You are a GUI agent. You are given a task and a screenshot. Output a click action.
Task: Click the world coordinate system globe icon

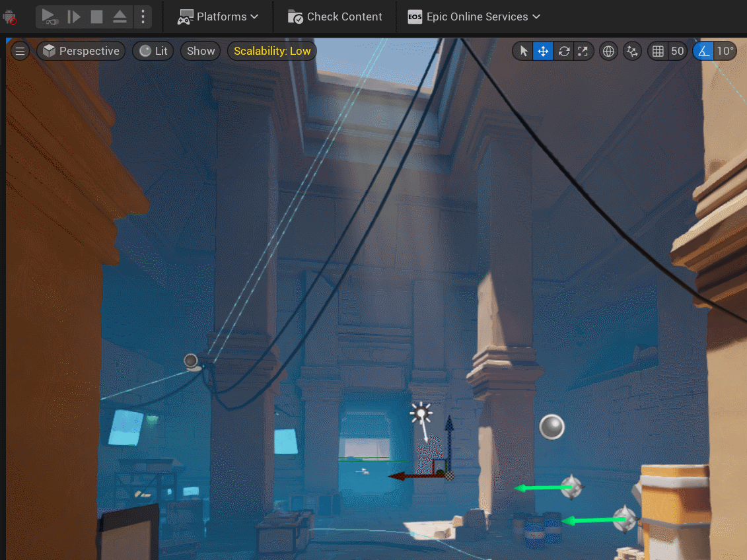[x=608, y=52]
